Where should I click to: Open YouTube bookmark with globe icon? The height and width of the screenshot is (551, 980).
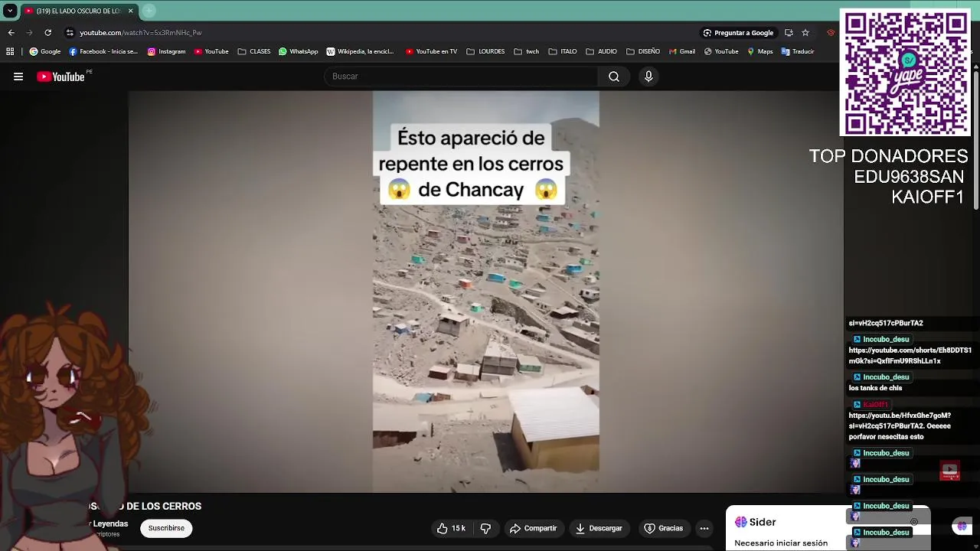pos(721,51)
